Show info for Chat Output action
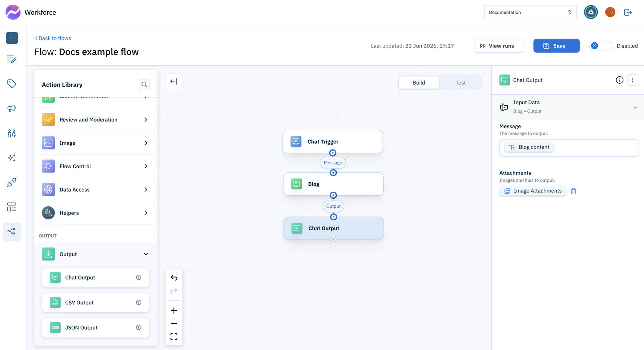The height and width of the screenshot is (350, 644). click(139, 277)
